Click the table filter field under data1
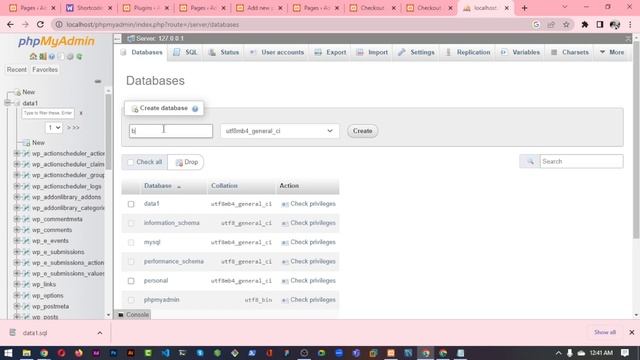 (x=48, y=113)
